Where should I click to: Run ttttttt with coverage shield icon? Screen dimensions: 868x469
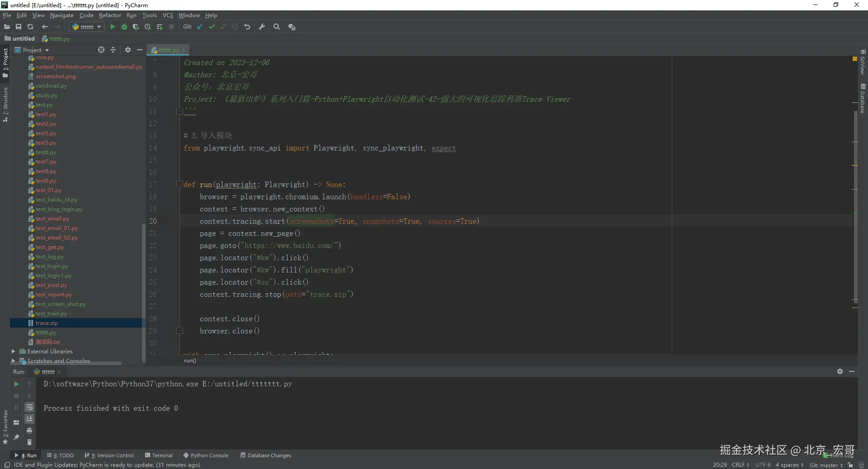(136, 27)
